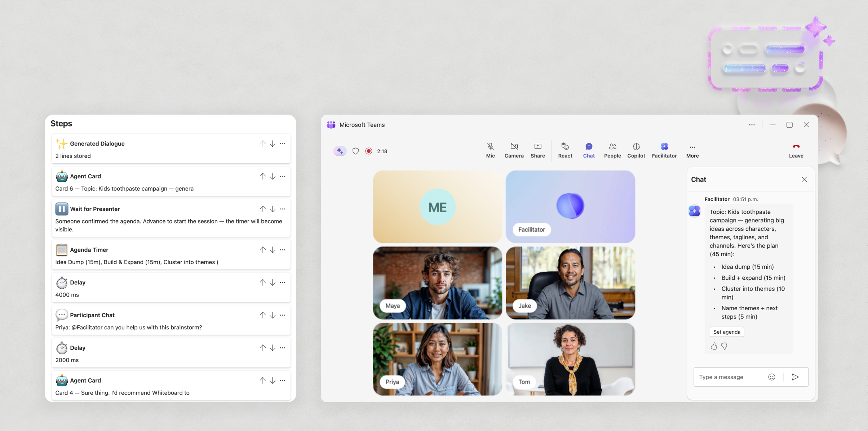Close the Chat panel

804,179
